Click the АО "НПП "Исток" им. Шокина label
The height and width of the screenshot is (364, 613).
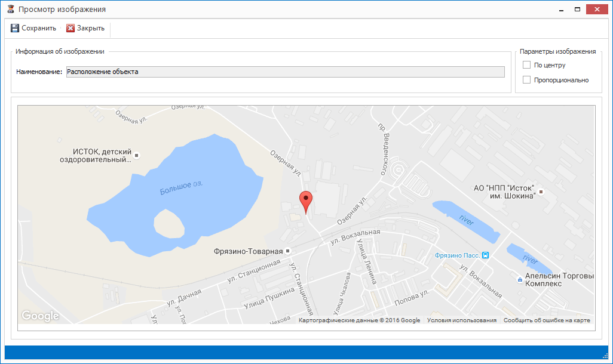[504, 192]
